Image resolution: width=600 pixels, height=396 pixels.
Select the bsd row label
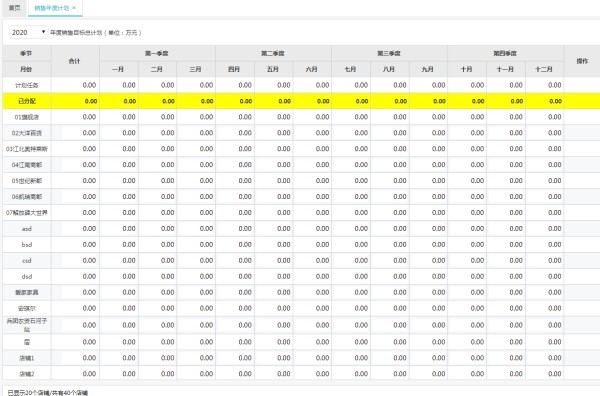coord(27,244)
